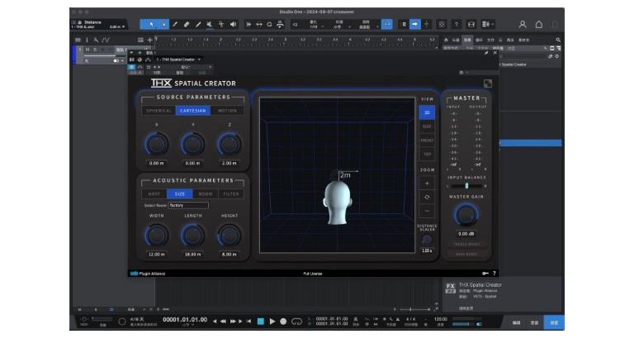
Task: Click the Z position knob
Action: 230,144
